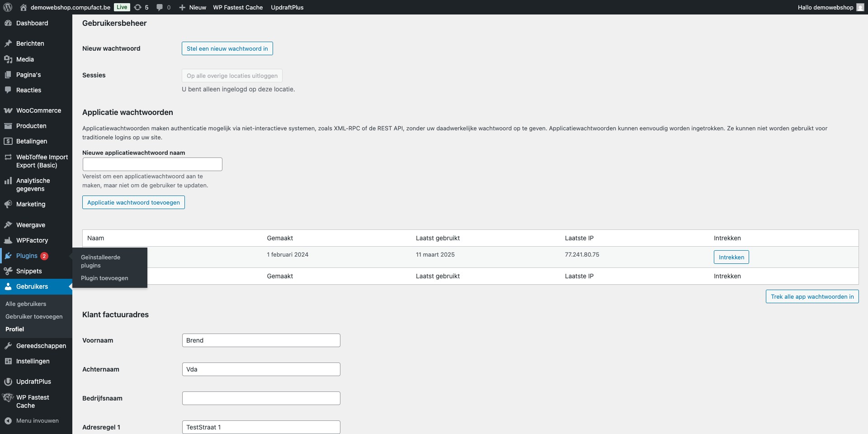The image size is (868, 434).
Task: Click the Berichten pin icon
Action: point(8,43)
